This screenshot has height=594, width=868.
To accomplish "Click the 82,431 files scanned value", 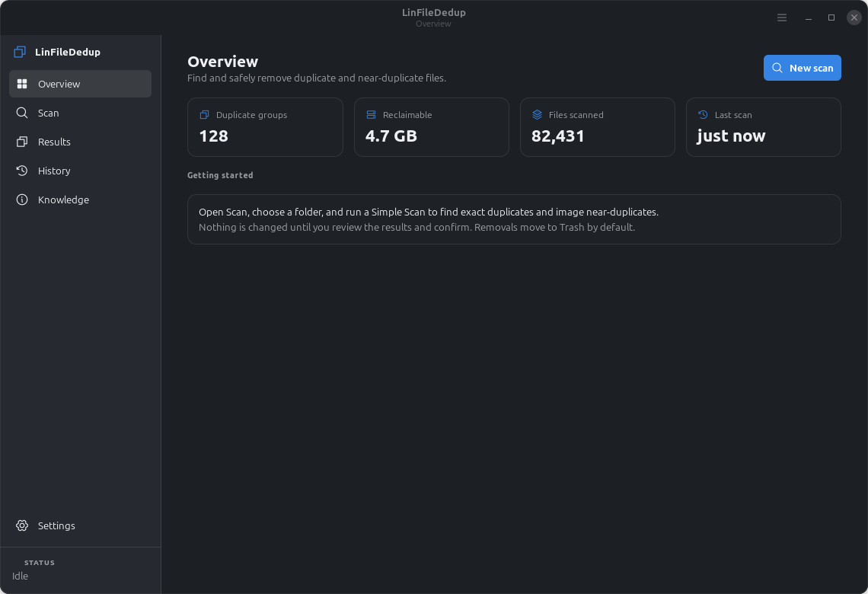I will pyautogui.click(x=558, y=136).
